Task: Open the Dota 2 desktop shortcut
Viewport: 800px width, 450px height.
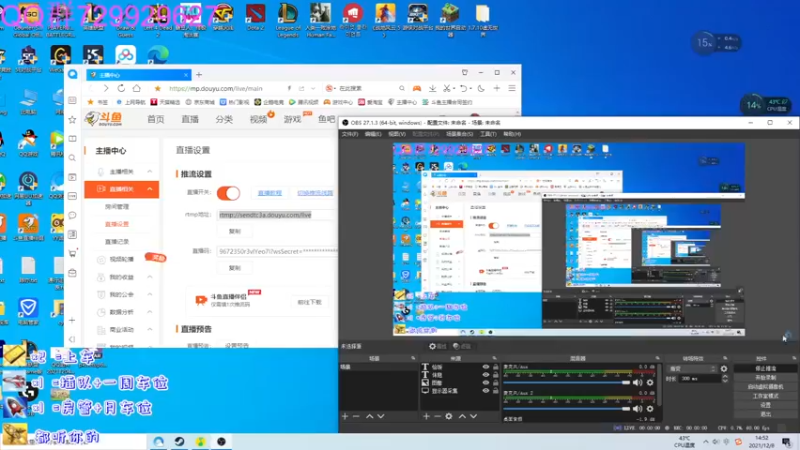Action: 255,17
